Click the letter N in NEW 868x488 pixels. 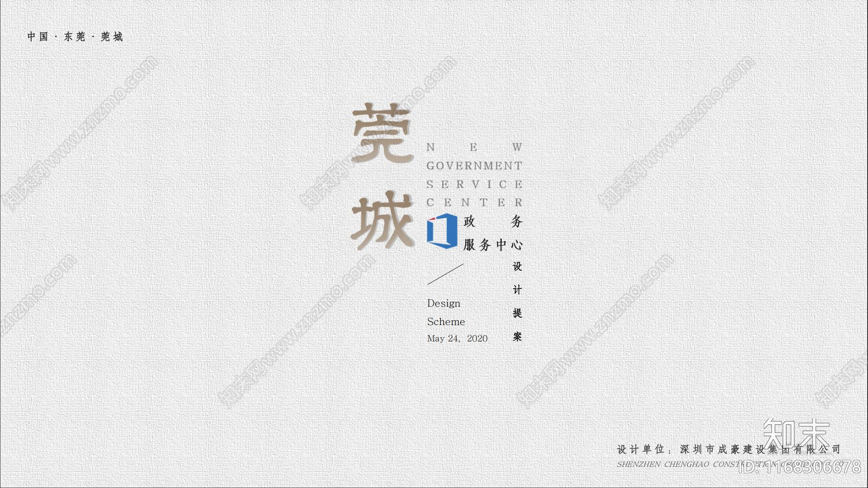[431, 147]
